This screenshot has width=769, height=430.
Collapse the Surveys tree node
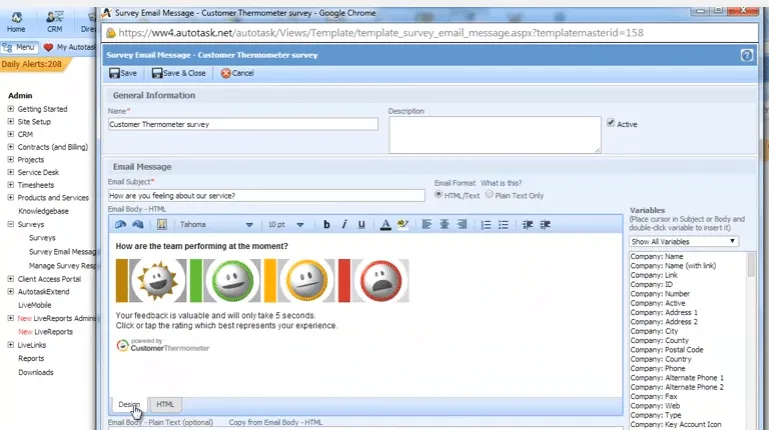click(x=10, y=224)
